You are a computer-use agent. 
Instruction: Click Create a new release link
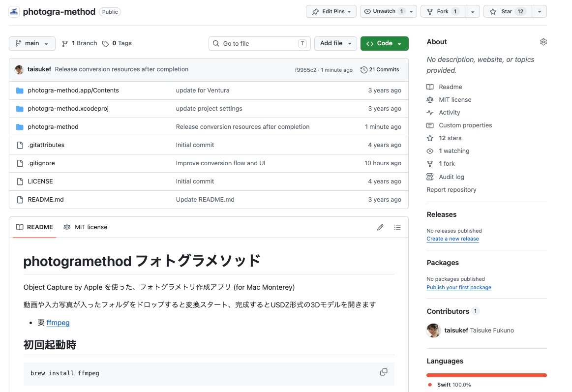(452, 239)
